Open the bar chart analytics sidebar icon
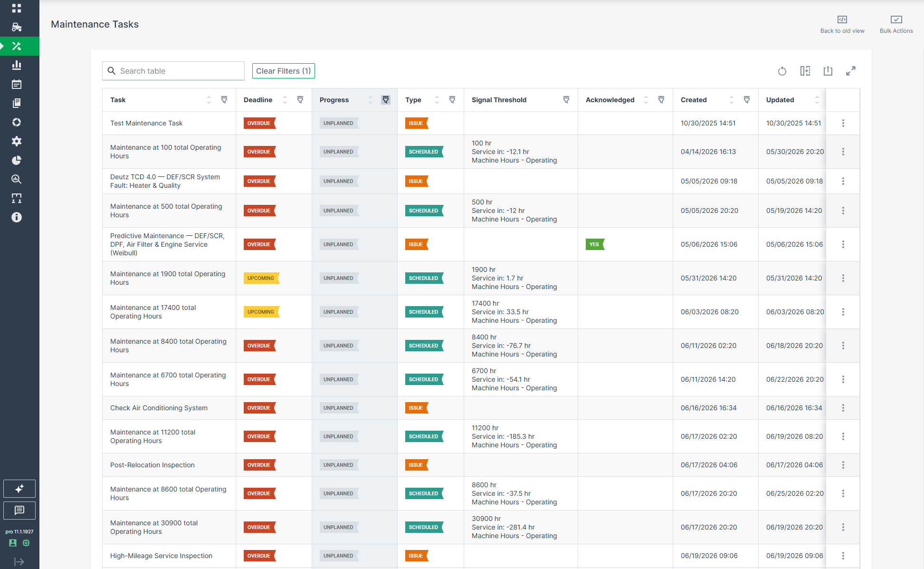Image resolution: width=924 pixels, height=569 pixels. 17,65
